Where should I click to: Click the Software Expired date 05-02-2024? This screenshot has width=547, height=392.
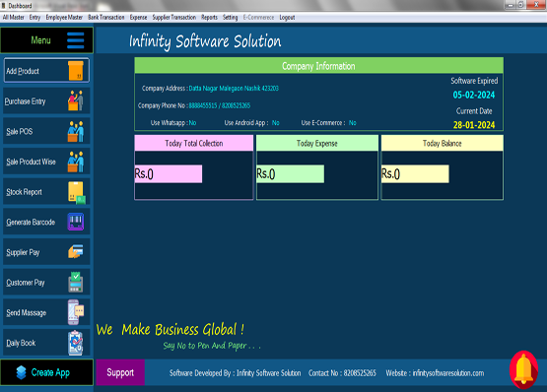coord(474,95)
